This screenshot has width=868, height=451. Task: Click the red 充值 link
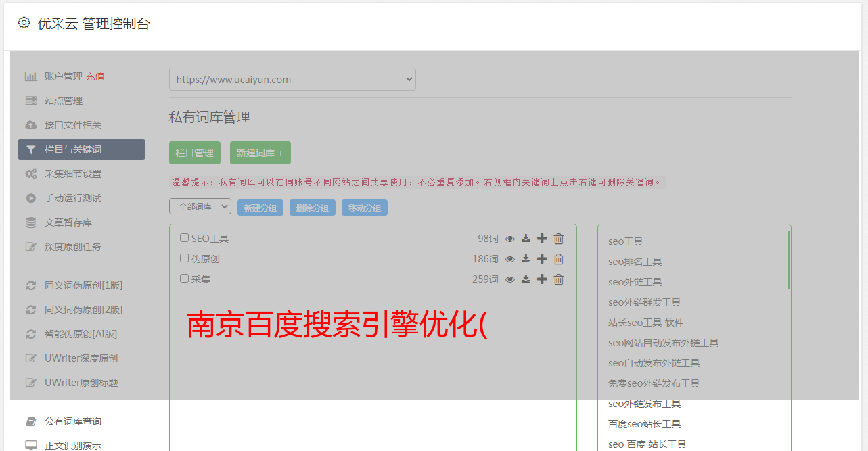95,76
